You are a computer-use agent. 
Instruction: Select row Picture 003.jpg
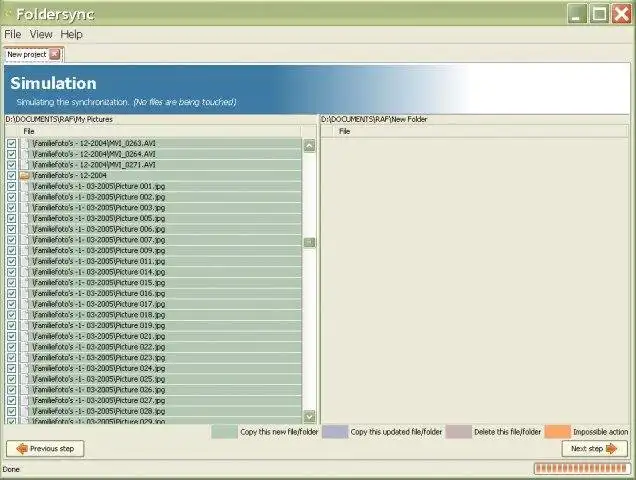[160, 208]
